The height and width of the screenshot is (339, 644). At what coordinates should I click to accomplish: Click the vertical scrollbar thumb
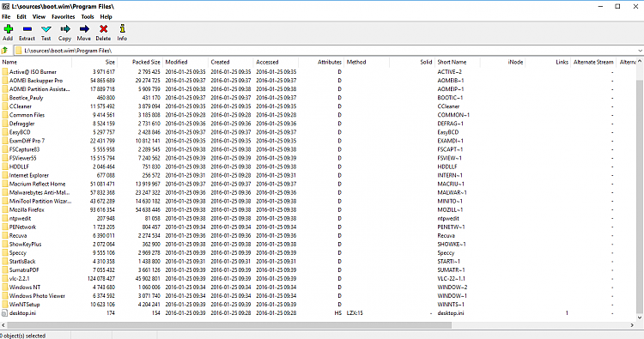(x=640, y=197)
